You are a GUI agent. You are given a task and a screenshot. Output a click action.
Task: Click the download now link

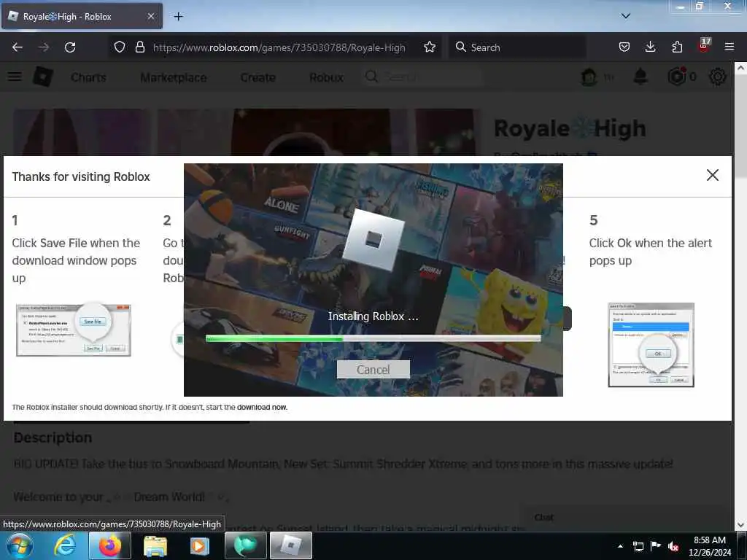click(262, 407)
